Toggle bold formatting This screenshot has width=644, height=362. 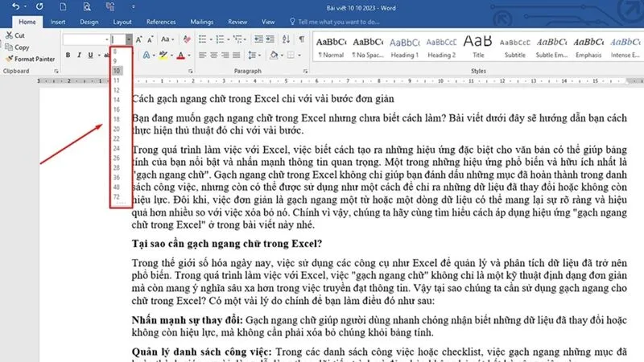click(x=68, y=55)
